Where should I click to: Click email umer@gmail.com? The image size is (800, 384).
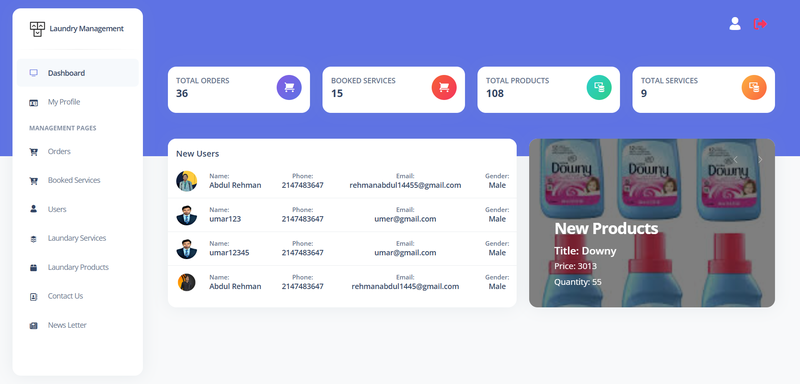[405, 219]
